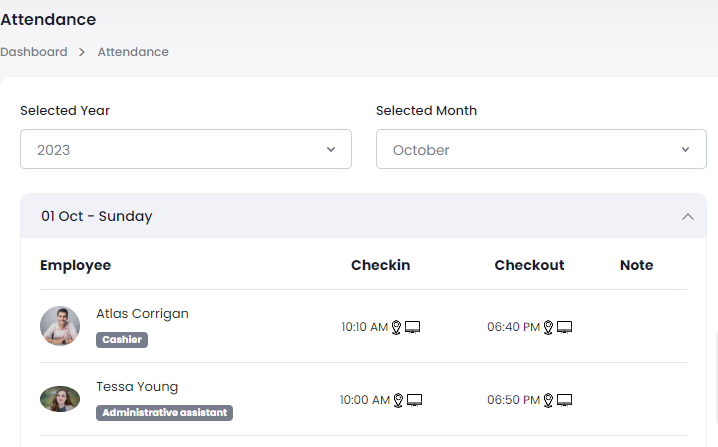Screen dimensions: 718x447
Task: Click the Checkin column header
Action: pos(380,265)
